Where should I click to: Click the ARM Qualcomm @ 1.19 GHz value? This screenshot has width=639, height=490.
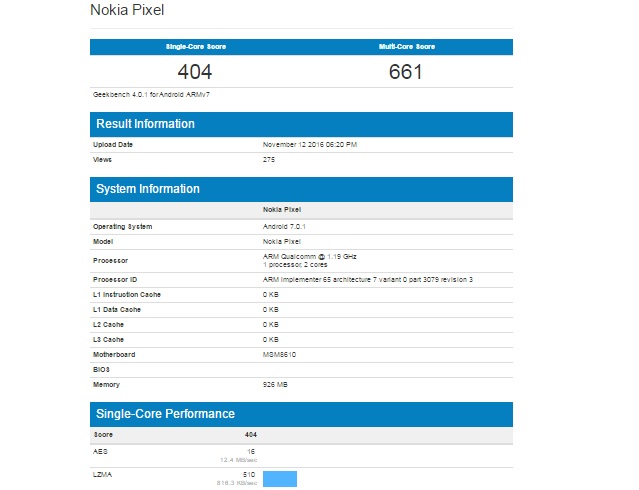point(310,257)
